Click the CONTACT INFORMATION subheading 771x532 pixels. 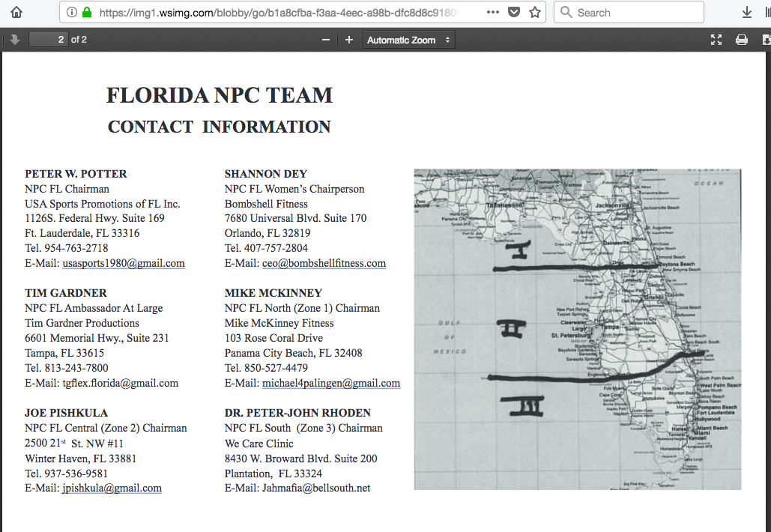[220, 127]
